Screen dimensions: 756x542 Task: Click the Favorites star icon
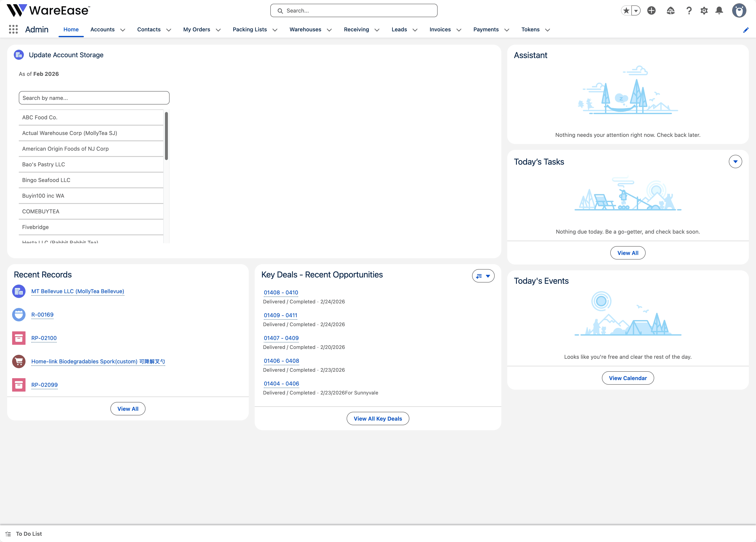(626, 11)
